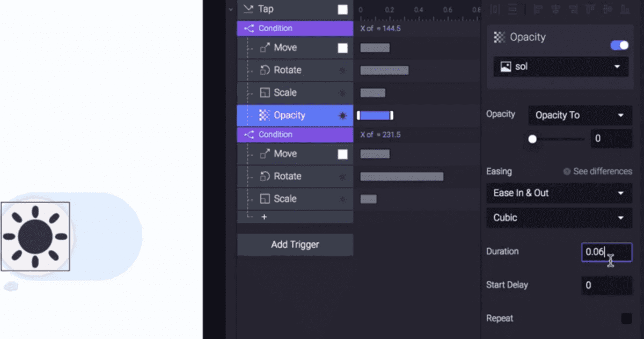Open the sol layer dropdown

(561, 67)
